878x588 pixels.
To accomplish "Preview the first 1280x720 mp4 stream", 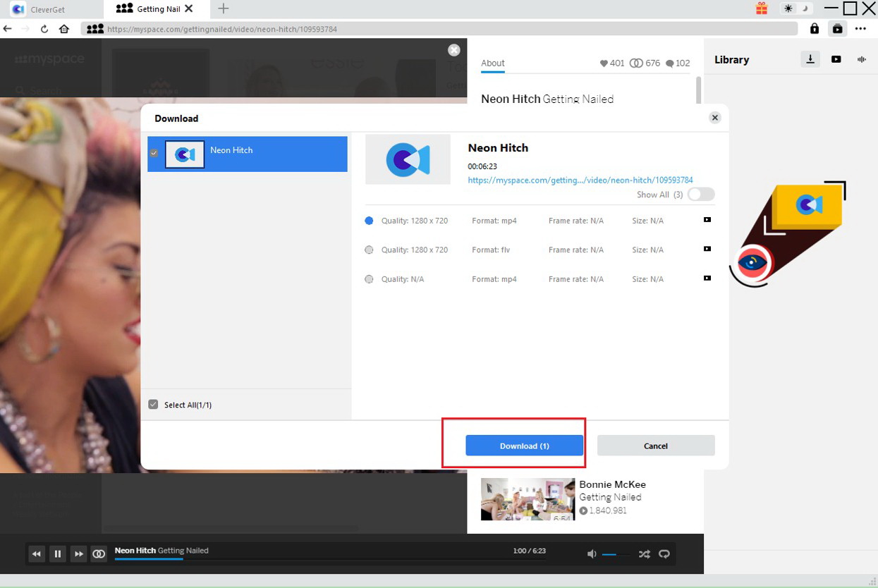I will pos(707,220).
